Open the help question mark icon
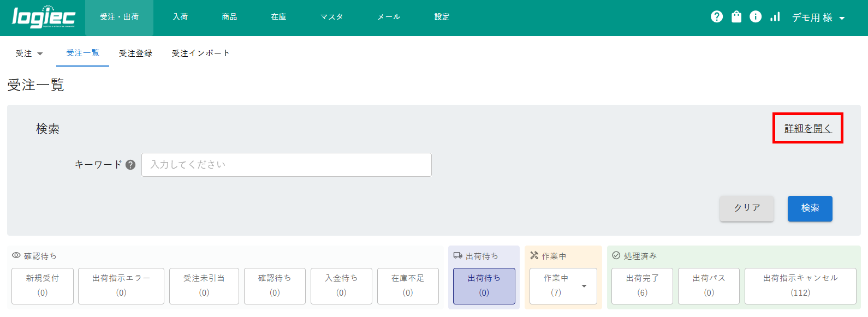The image size is (868, 317). 717,17
